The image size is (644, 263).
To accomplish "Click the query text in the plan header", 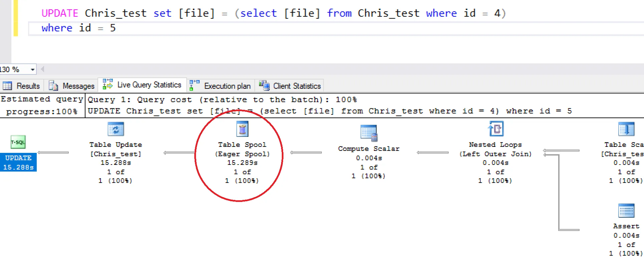I will click(330, 111).
